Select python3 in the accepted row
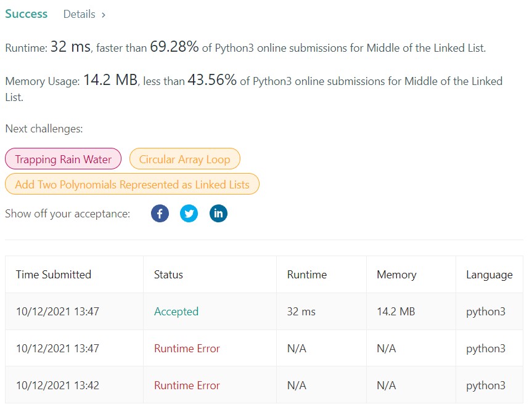Image resolution: width=532 pixels, height=420 pixels. click(486, 312)
